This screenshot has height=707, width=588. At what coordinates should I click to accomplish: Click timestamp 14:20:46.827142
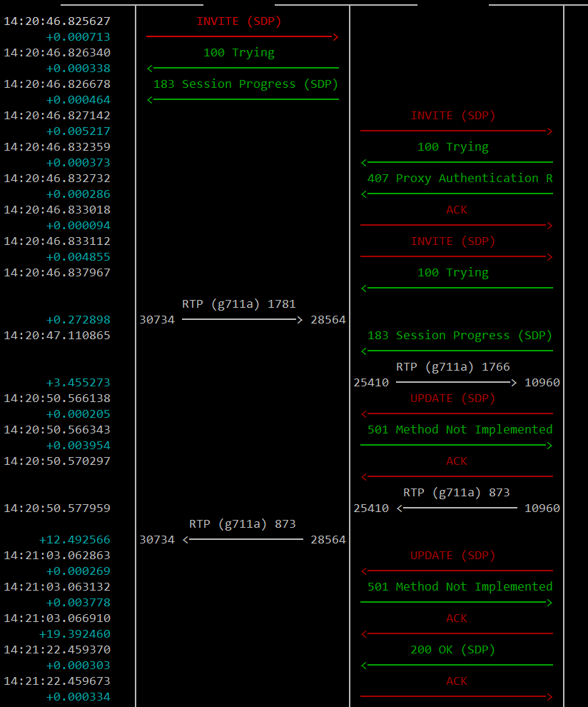point(57,116)
